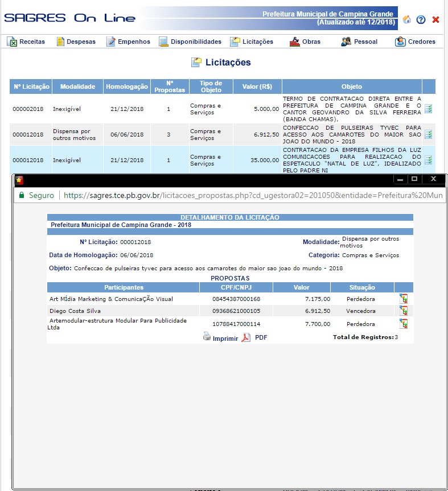Click the Disponibilidades icon
The height and width of the screenshot is (491, 448).
point(163,42)
